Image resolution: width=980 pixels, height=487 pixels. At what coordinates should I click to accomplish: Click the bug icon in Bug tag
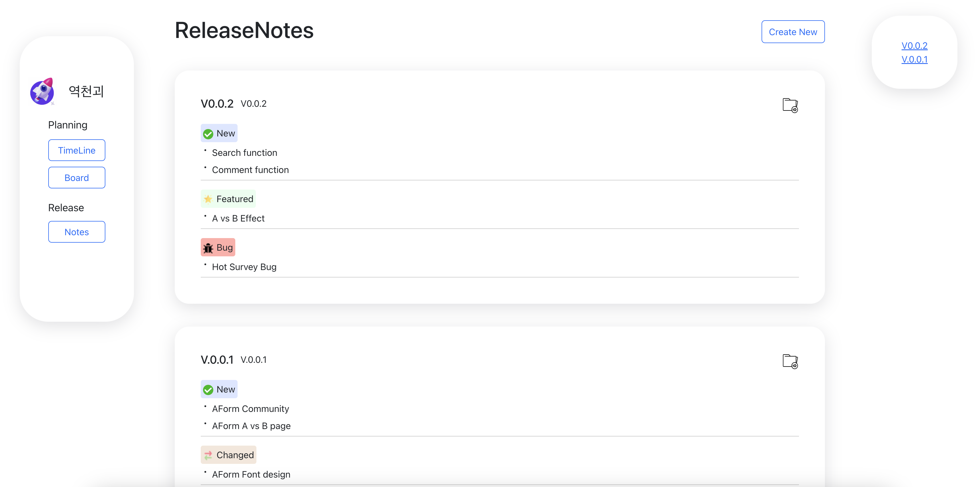208,248
